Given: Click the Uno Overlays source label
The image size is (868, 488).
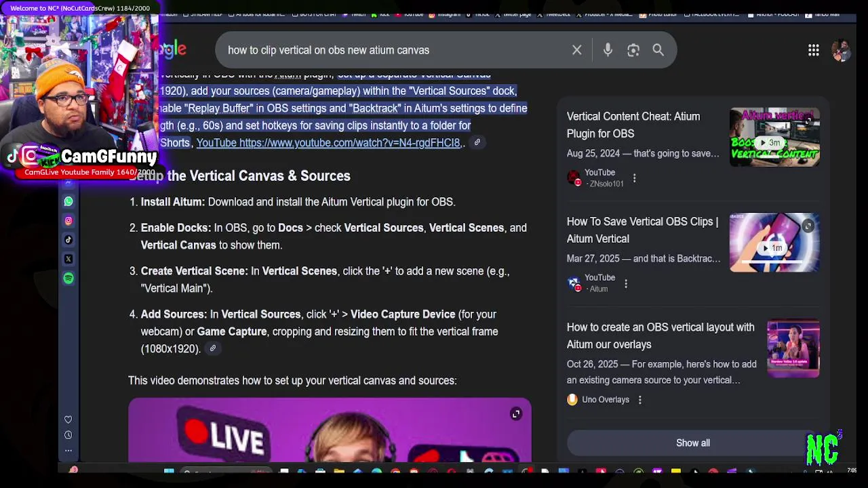Looking at the screenshot, I should coord(598,400).
